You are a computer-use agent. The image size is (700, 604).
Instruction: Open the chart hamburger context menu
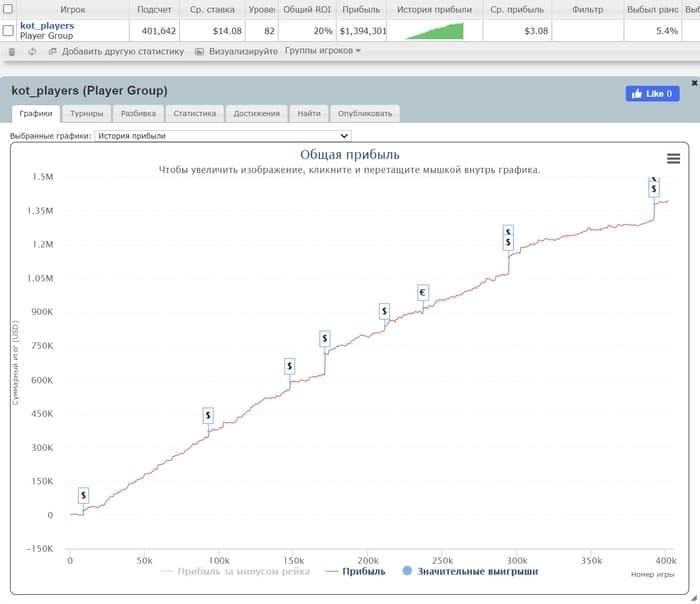(x=673, y=158)
